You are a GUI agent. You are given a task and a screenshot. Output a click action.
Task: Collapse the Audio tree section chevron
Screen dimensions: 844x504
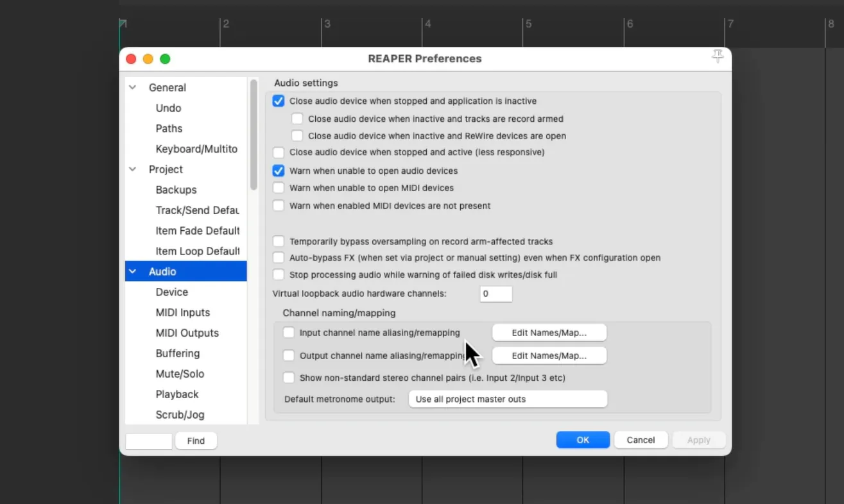coord(133,271)
